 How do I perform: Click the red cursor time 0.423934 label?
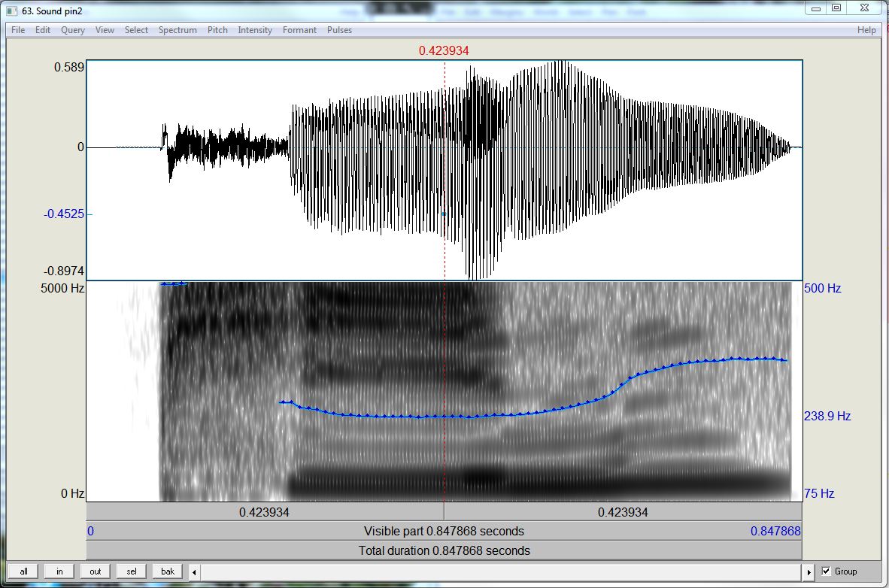[444, 50]
